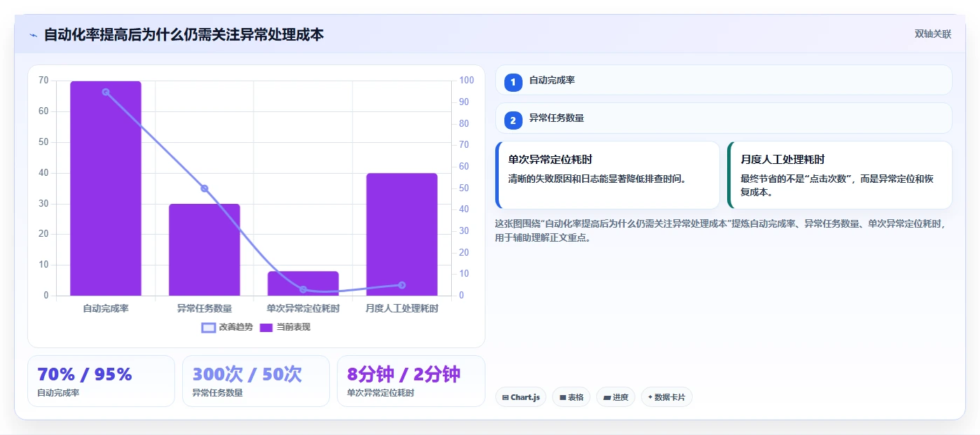Click the 单次异常定位耗时 short bar
The width and height of the screenshot is (980, 435).
(303, 284)
